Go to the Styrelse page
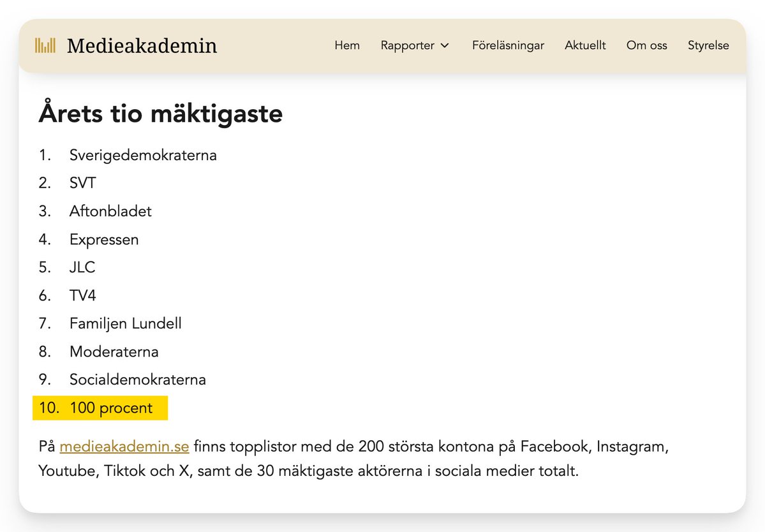 click(708, 45)
